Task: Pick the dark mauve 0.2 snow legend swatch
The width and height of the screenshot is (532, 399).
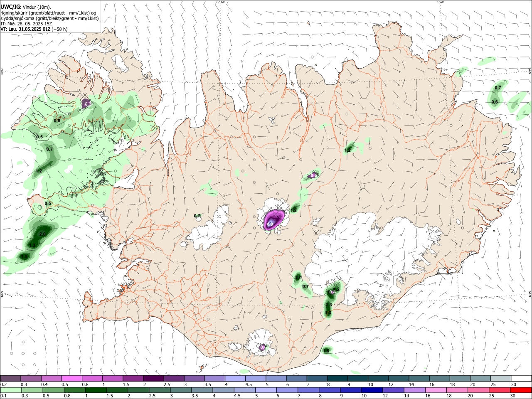Action: (x=10, y=378)
